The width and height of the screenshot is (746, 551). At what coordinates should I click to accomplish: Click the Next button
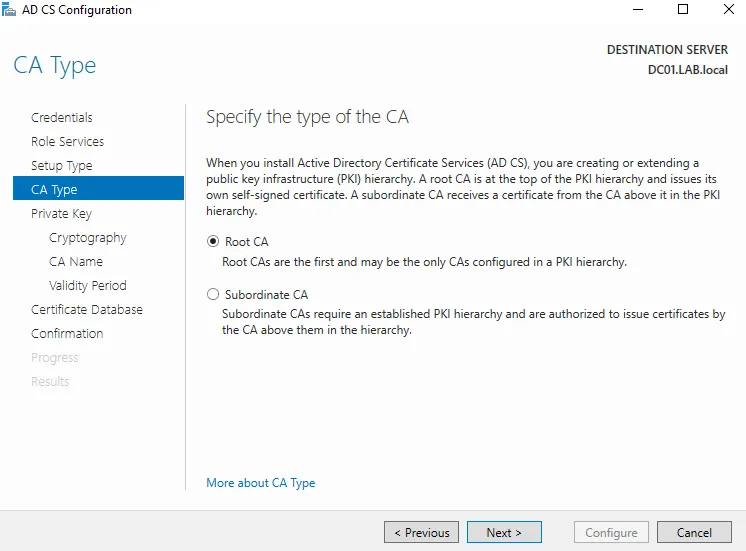point(504,532)
